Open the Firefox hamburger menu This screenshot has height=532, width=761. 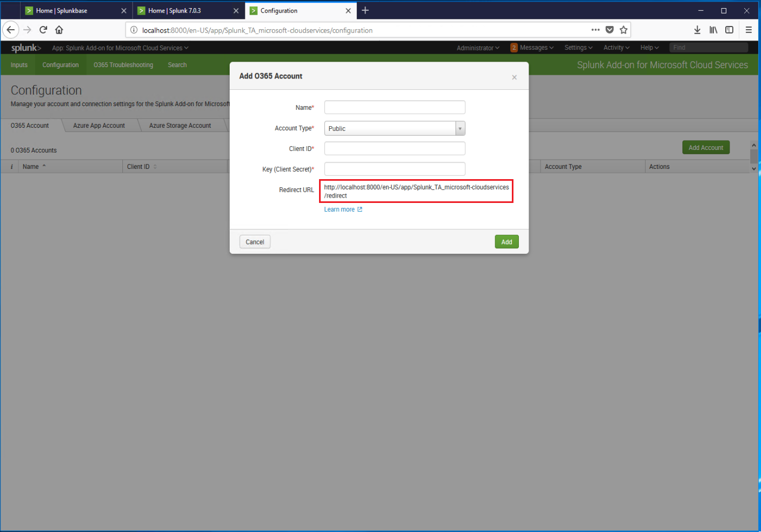click(x=749, y=30)
